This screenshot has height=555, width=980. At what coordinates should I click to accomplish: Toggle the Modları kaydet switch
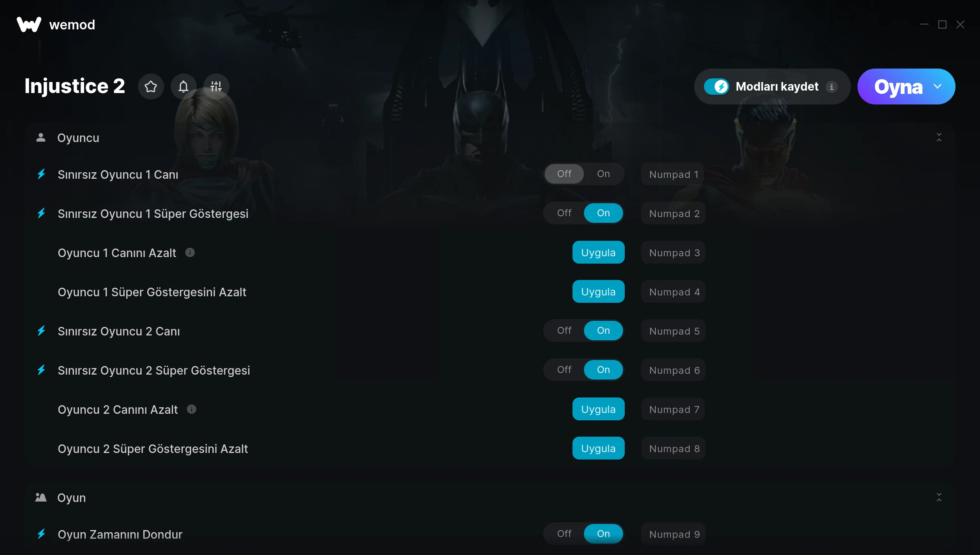point(717,87)
